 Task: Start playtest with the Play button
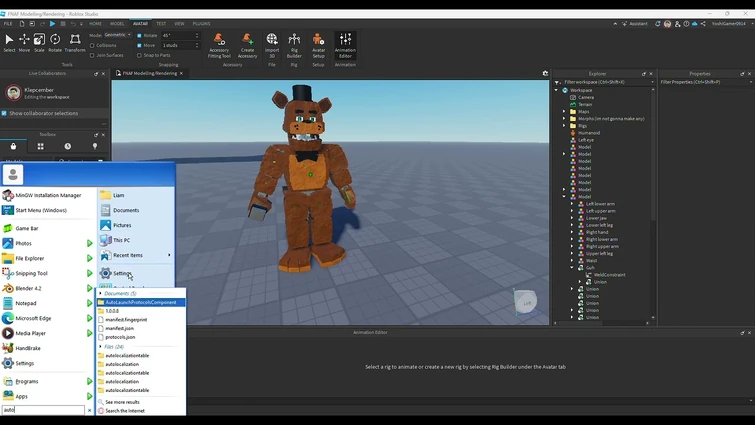[52, 24]
